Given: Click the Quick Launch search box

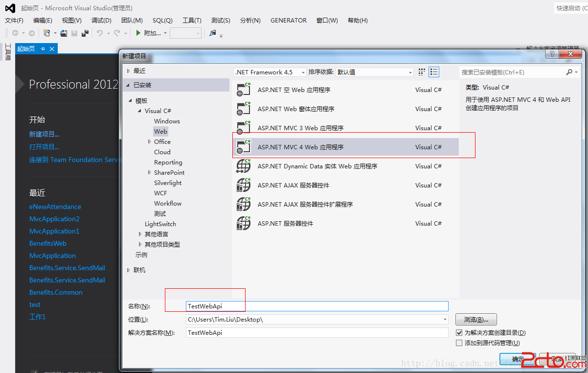Looking at the screenshot, I should 570,8.
